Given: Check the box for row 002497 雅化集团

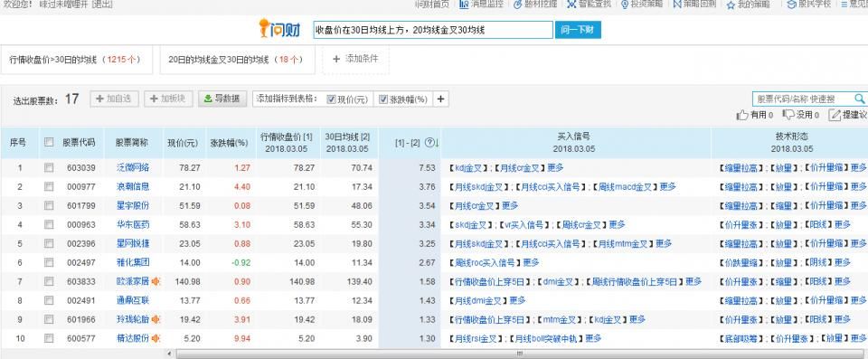Looking at the screenshot, I should (49, 262).
